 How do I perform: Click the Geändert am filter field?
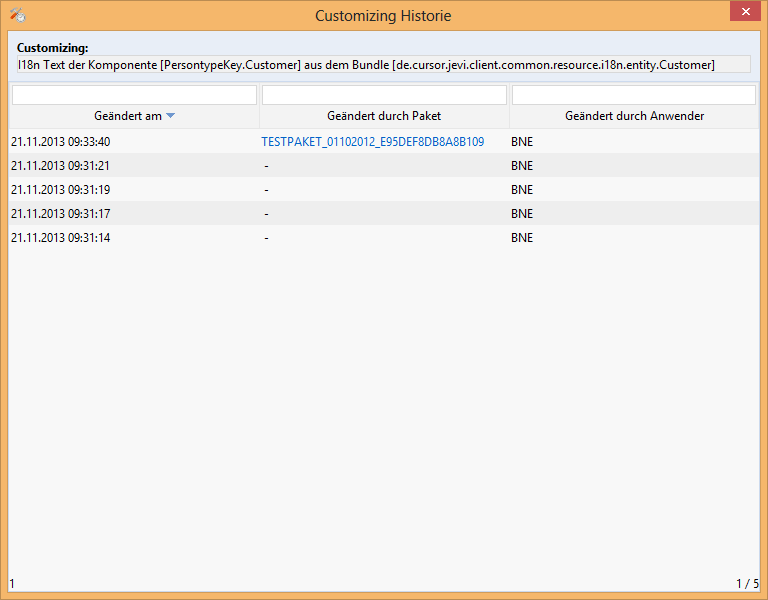point(134,95)
